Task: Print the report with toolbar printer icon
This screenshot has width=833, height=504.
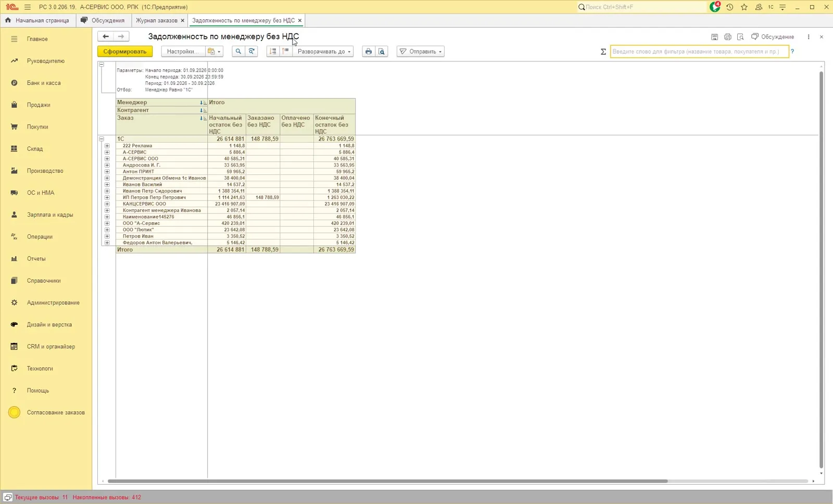Action: coord(369,52)
